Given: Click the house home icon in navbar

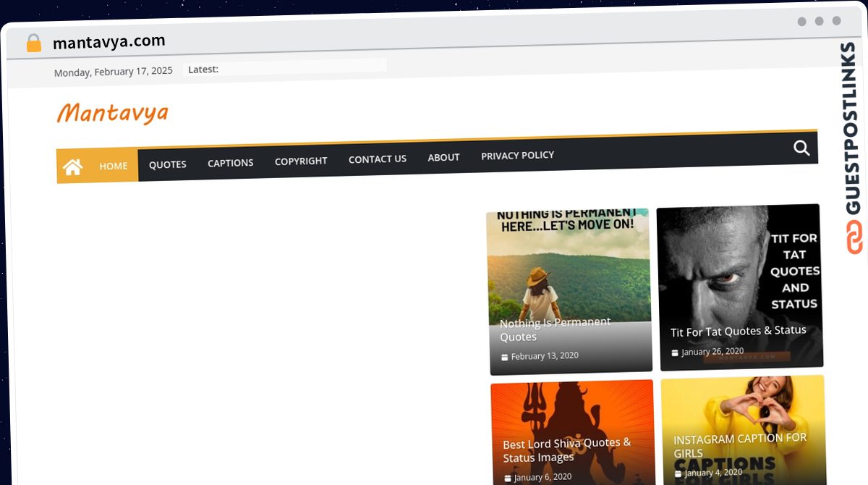Looking at the screenshot, I should 72,167.
